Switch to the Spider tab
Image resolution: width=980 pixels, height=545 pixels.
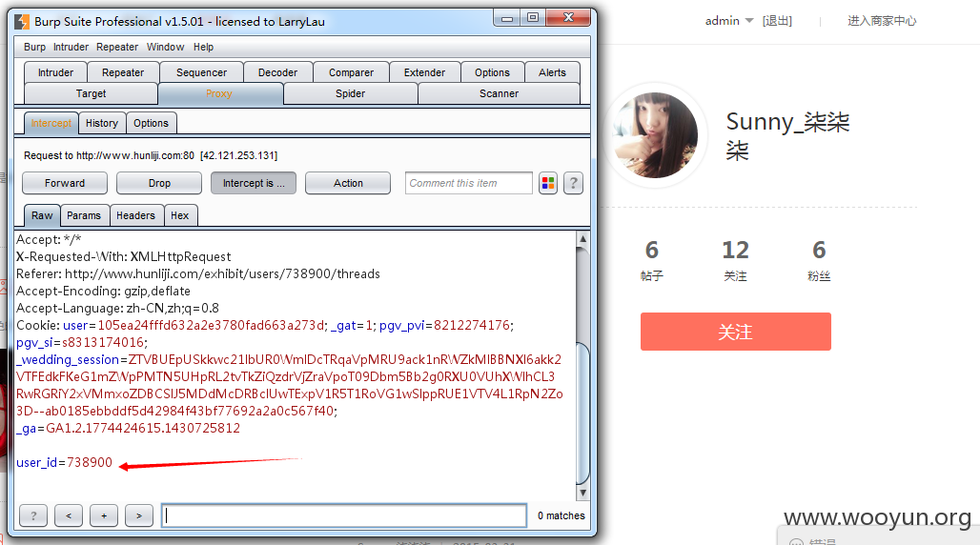click(350, 93)
